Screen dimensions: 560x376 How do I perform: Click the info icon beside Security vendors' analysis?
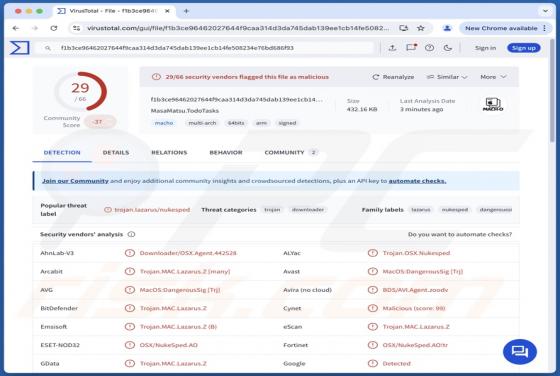click(x=131, y=234)
